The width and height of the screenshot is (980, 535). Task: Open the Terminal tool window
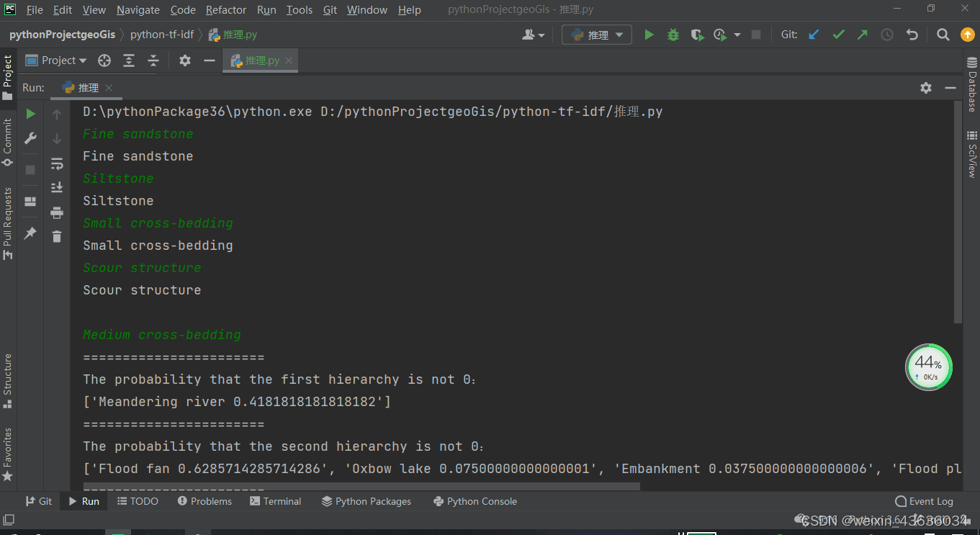coord(275,501)
